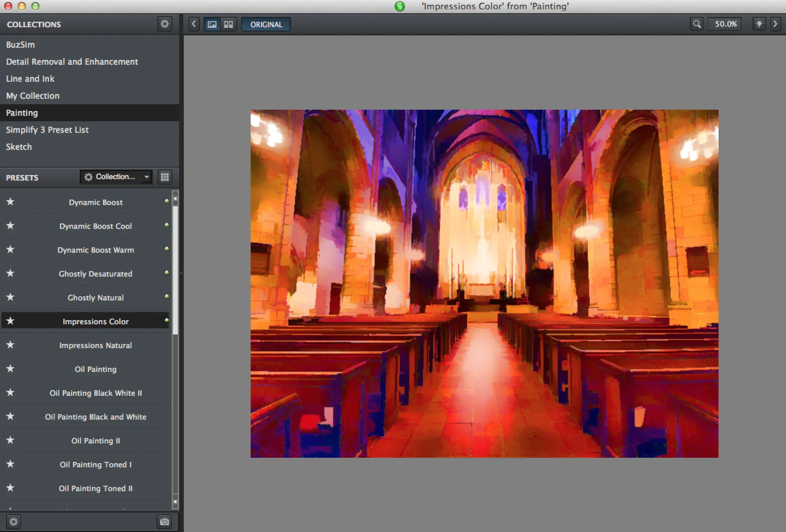Click the green dot beside Dynamic Boost Cool

[167, 224]
